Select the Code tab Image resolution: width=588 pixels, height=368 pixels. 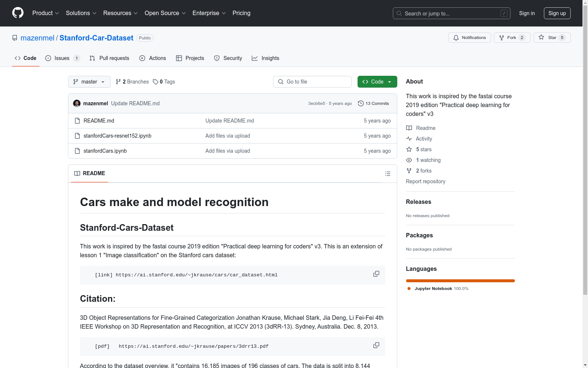point(26,58)
